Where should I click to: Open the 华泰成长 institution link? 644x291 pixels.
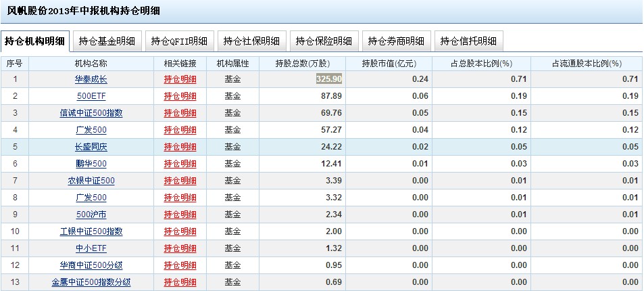[x=91, y=79]
